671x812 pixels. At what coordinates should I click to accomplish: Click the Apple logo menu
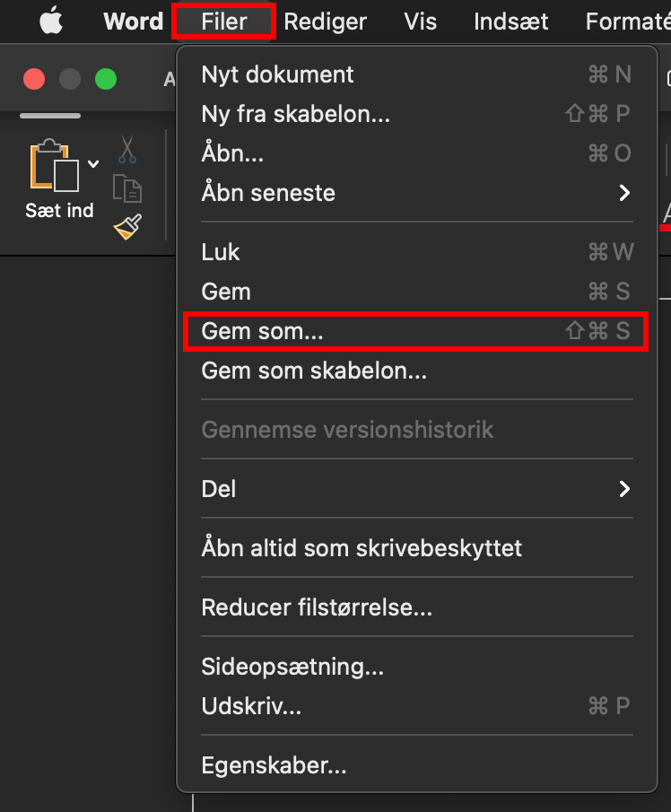tap(51, 22)
